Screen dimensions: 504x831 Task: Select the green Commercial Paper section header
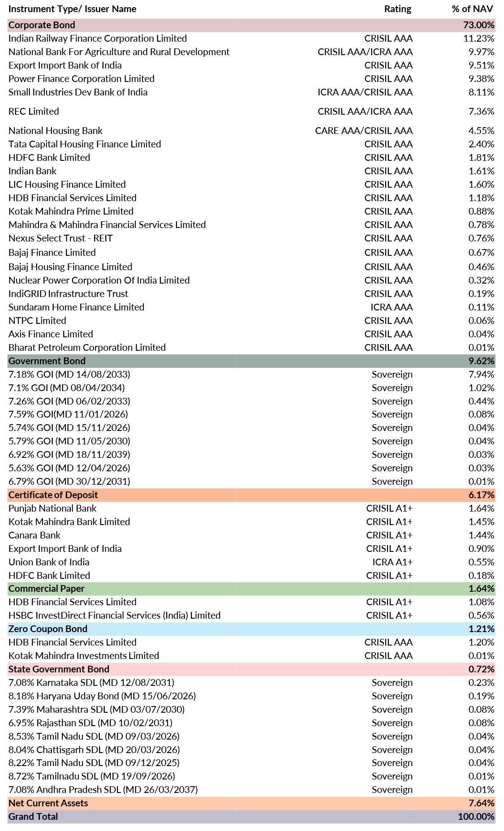(x=46, y=589)
